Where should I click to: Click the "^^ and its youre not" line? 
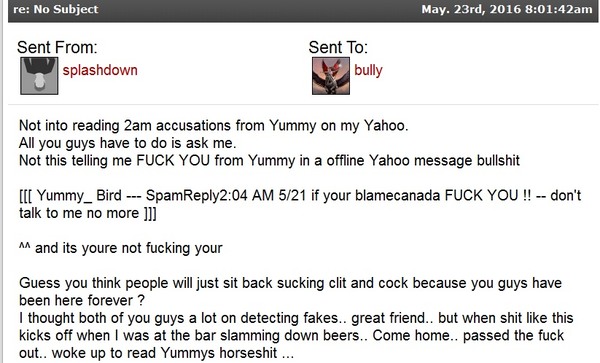click(x=121, y=248)
